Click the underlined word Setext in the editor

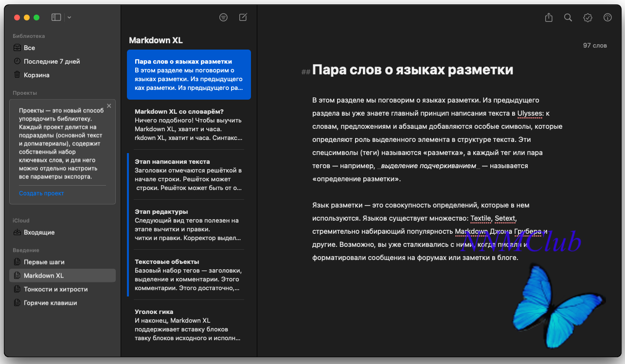click(505, 218)
